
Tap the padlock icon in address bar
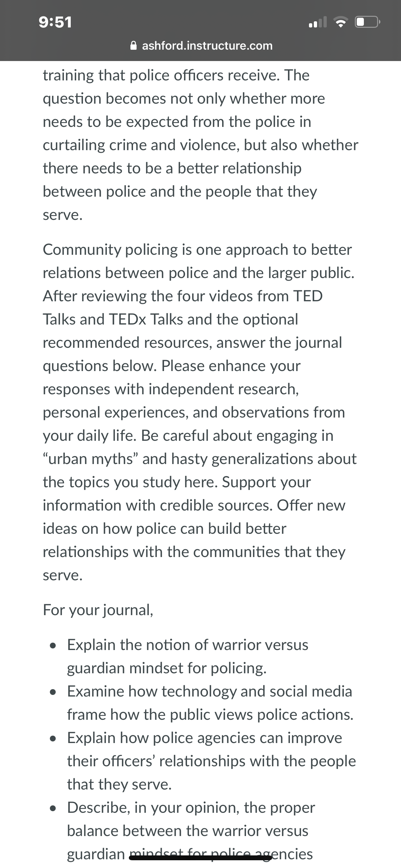[134, 46]
